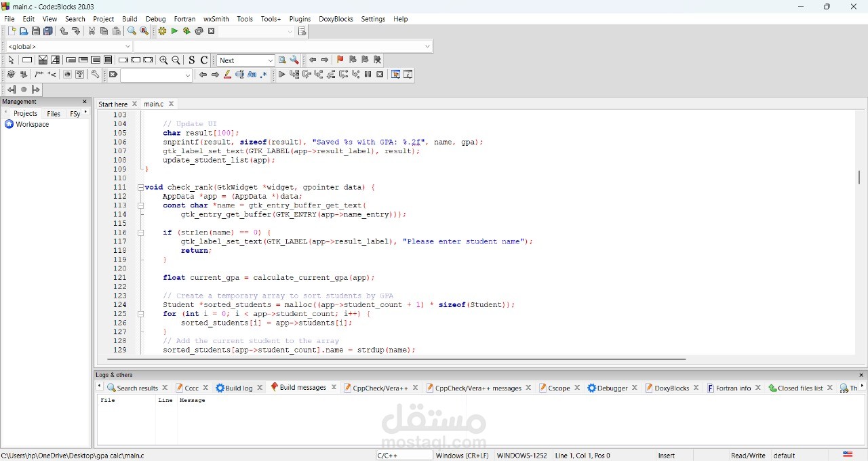
Task: Open the build target dropdown
Action: 256,31
